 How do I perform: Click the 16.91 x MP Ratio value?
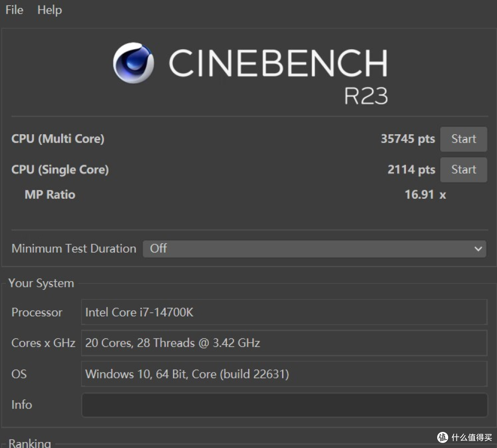pos(425,195)
